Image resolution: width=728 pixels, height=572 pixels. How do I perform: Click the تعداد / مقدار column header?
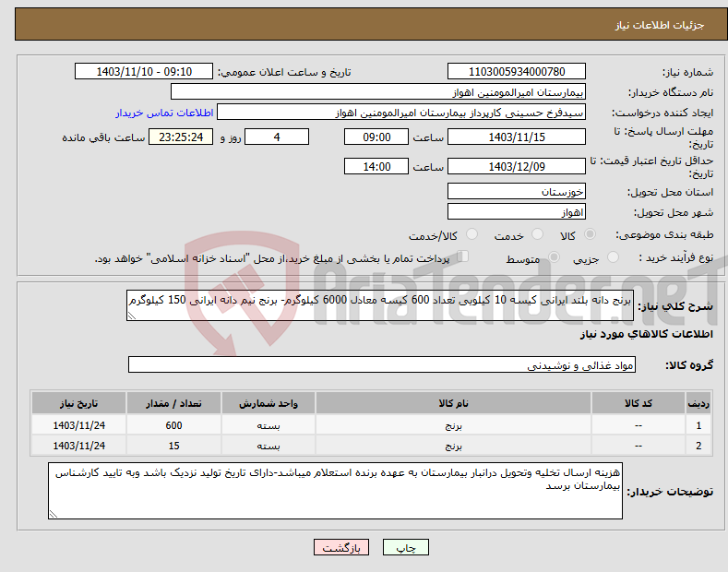coord(173,403)
